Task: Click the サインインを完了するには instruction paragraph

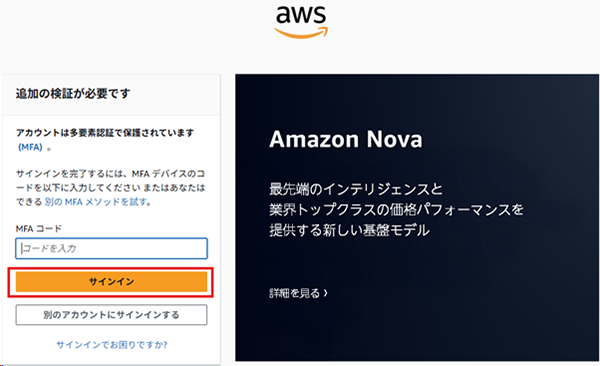Action: pos(111,188)
